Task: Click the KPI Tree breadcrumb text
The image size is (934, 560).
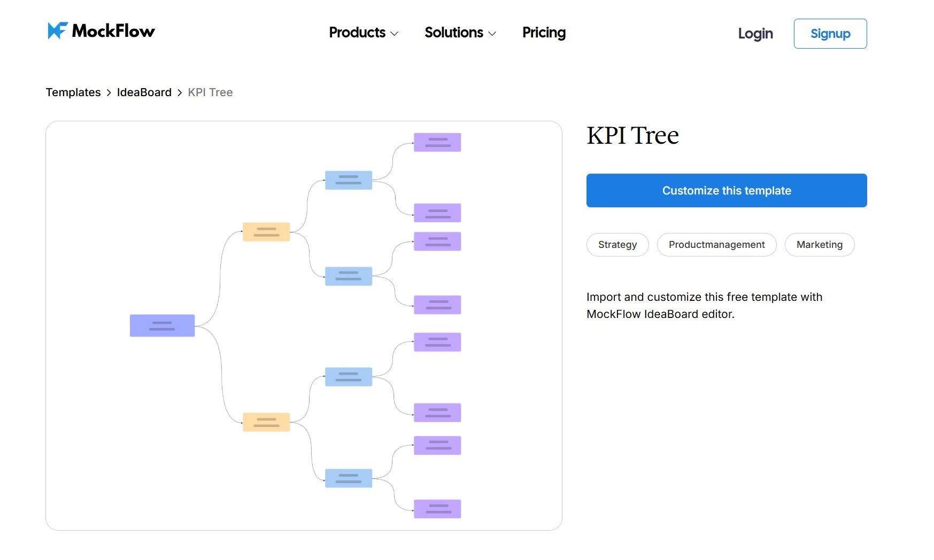Action: (210, 92)
